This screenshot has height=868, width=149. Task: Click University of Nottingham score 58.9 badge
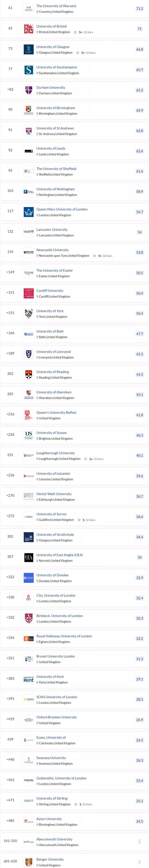[139, 191]
